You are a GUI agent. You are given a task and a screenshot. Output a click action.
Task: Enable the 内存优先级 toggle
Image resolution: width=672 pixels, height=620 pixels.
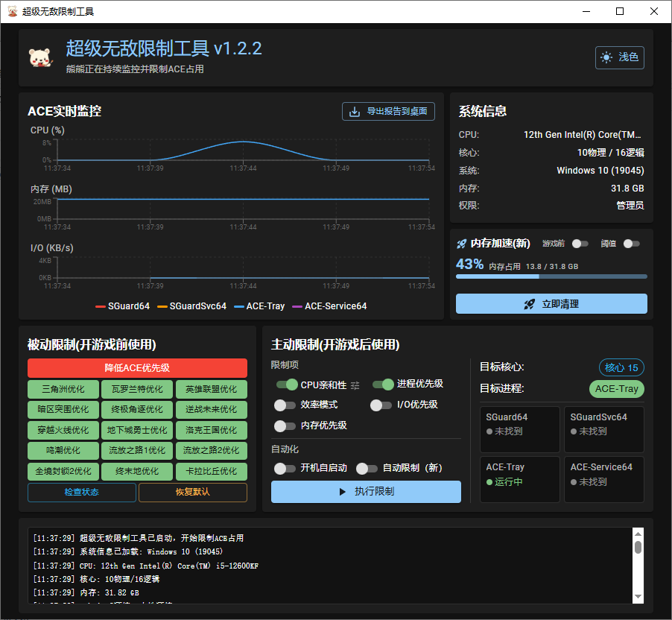tap(285, 426)
